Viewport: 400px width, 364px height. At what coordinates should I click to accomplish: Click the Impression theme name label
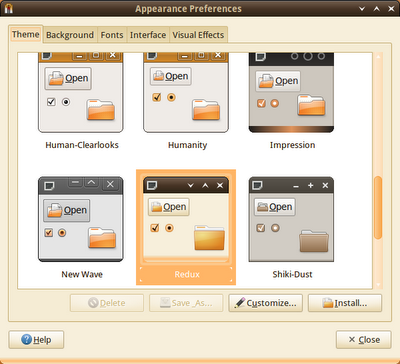[292, 145]
